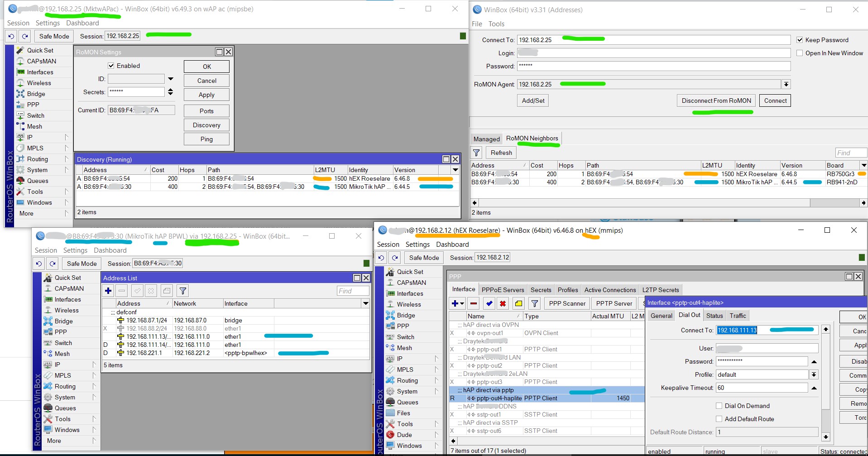Click the blue checkmark enable icon in PPP toolbar
Image resolution: width=868 pixels, height=456 pixels.
click(x=489, y=303)
